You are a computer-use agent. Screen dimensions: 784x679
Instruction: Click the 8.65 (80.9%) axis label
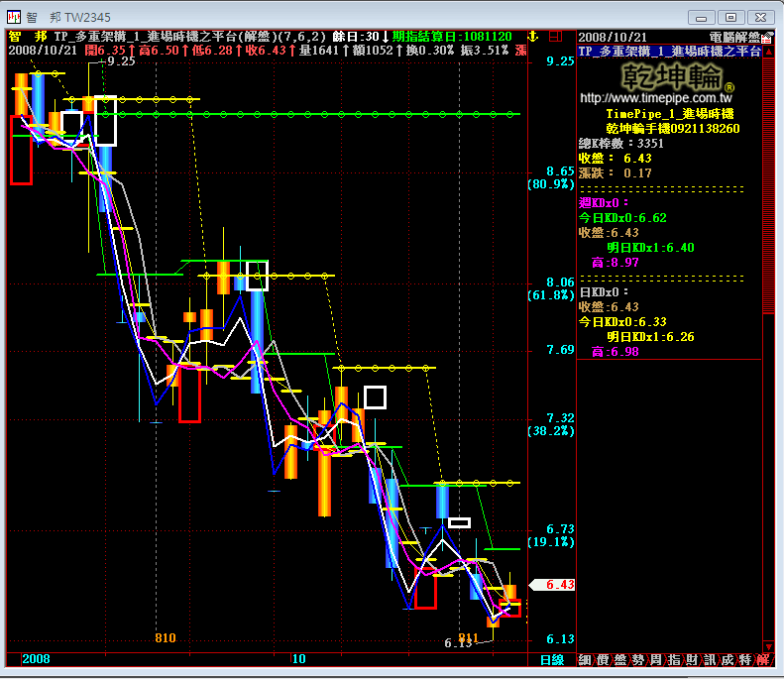551,177
